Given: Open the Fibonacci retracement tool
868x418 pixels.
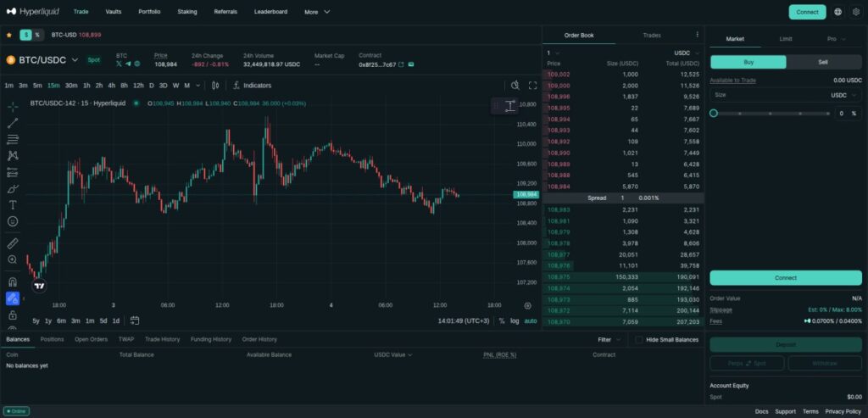Looking at the screenshot, I should [13, 140].
